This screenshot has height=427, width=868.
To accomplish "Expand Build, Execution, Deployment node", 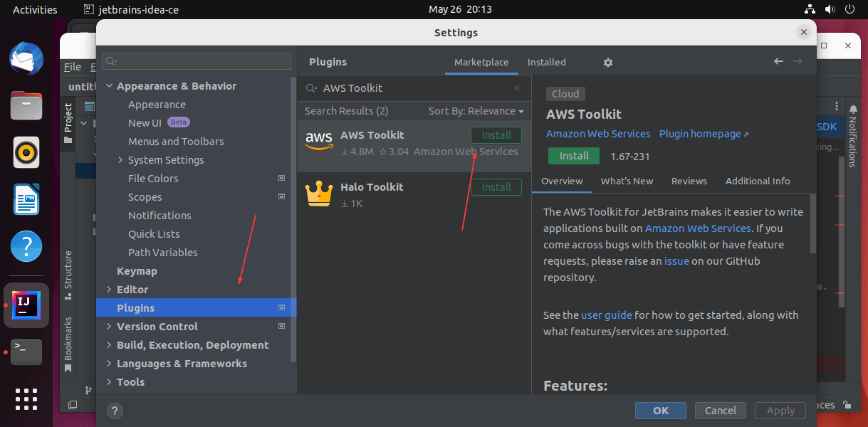I will pos(109,345).
